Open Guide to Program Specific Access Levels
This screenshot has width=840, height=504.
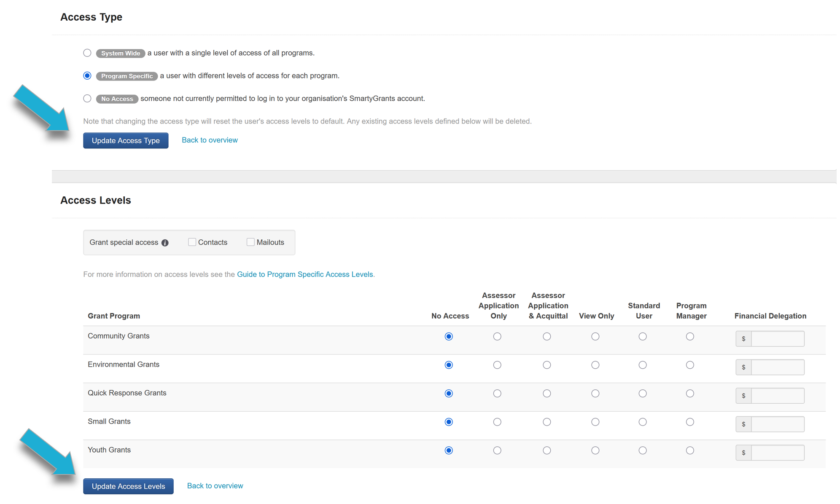[305, 274]
